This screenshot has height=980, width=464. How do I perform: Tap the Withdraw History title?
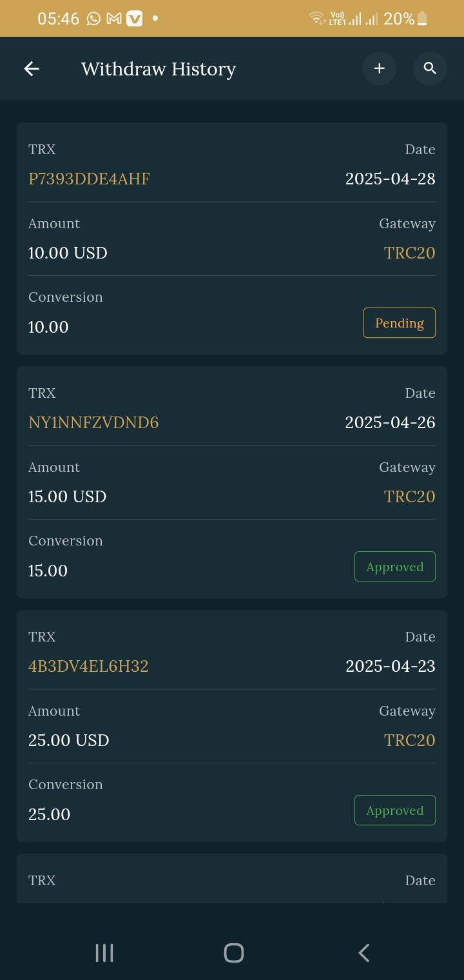pos(159,69)
